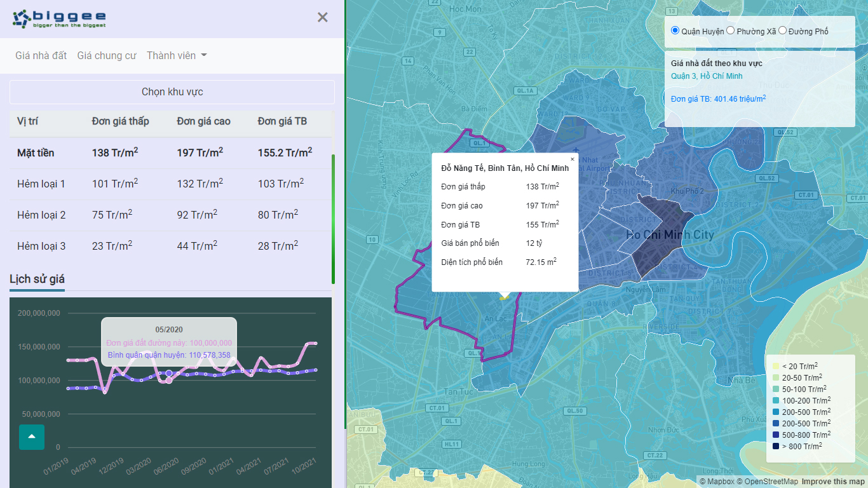Click the Giá nhà đất theo khu vực heading
The image size is (868, 488).
tap(717, 64)
